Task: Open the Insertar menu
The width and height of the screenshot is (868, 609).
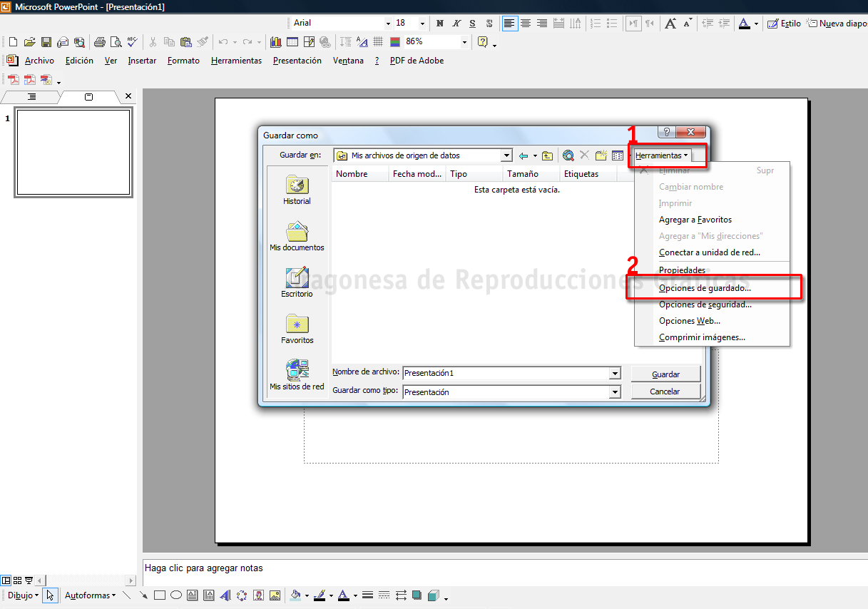Action: point(142,61)
